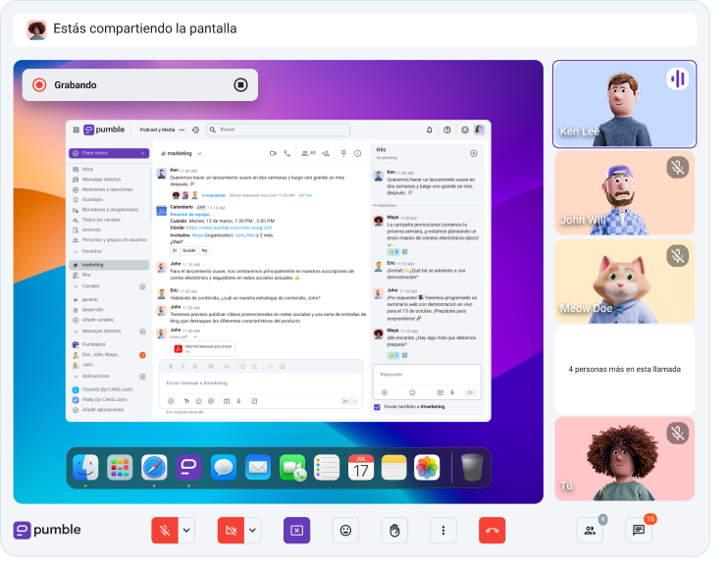Show the 4 more people in call
The image size is (728, 564).
[x=624, y=369]
